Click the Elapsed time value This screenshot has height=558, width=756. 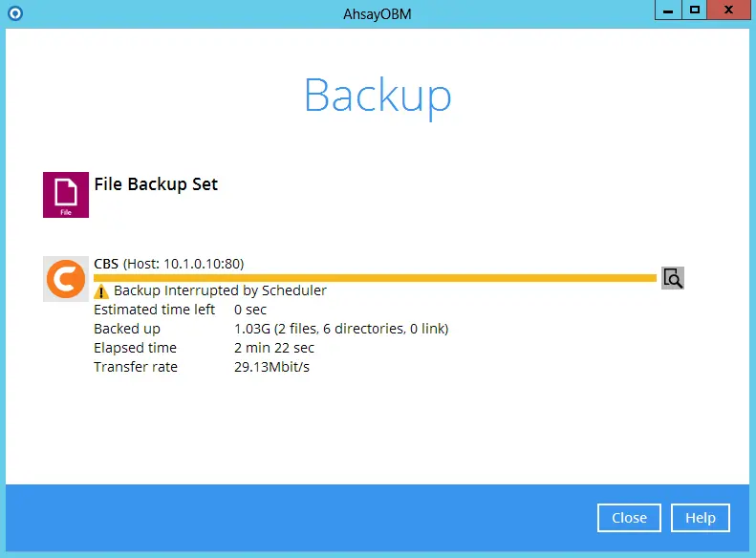[274, 348]
